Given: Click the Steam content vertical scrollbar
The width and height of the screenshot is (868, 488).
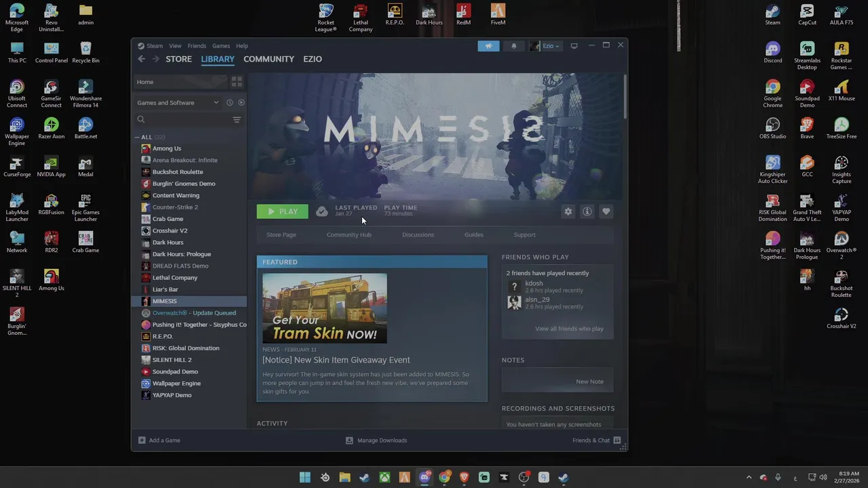Looking at the screenshot, I should coord(625,98).
